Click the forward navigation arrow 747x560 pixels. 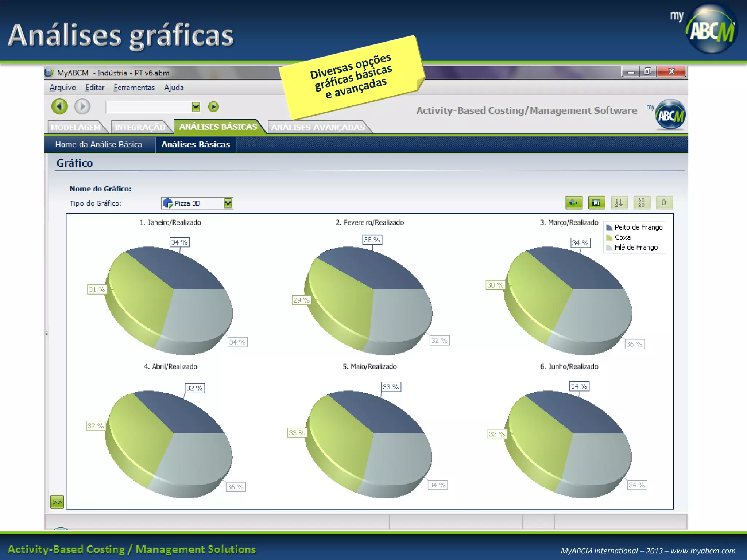[82, 106]
